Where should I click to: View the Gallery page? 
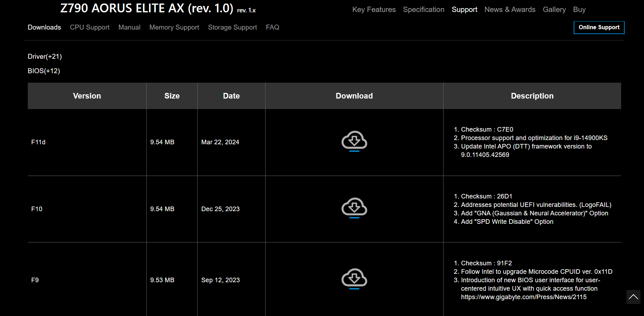[x=554, y=10]
